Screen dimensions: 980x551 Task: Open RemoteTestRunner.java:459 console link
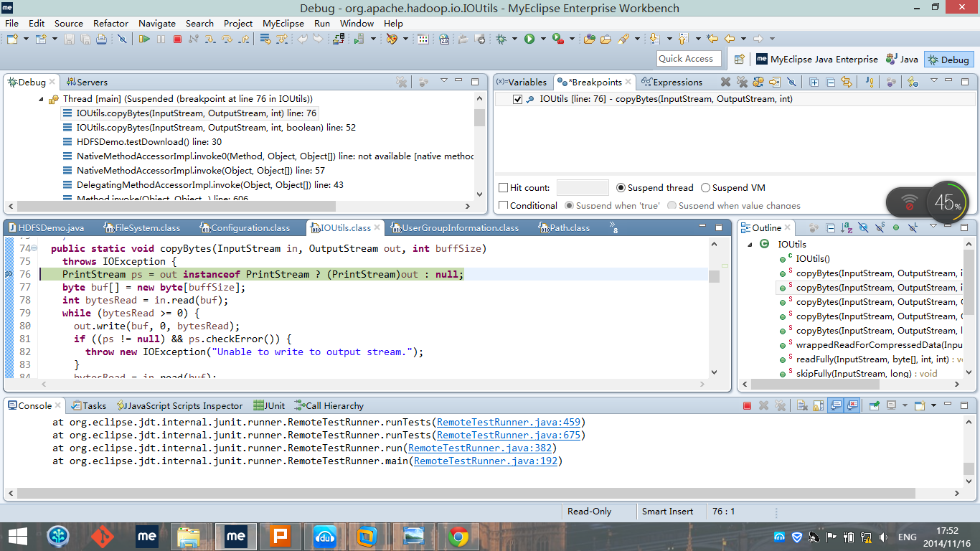(x=510, y=422)
